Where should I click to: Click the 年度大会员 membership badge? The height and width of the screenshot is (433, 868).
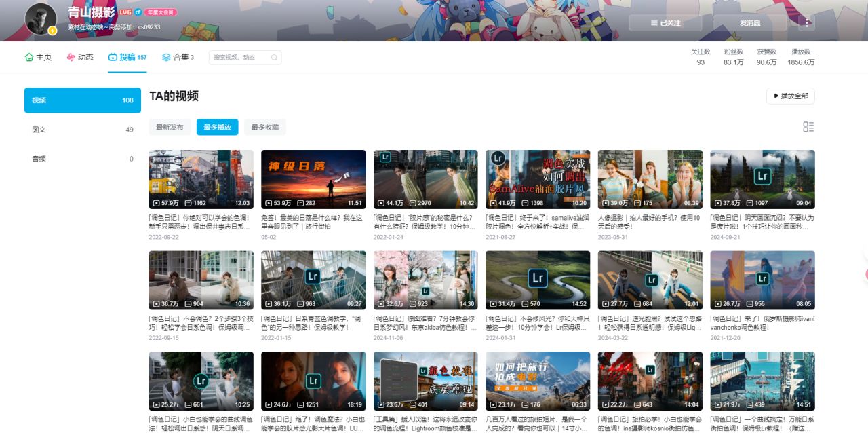(160, 12)
